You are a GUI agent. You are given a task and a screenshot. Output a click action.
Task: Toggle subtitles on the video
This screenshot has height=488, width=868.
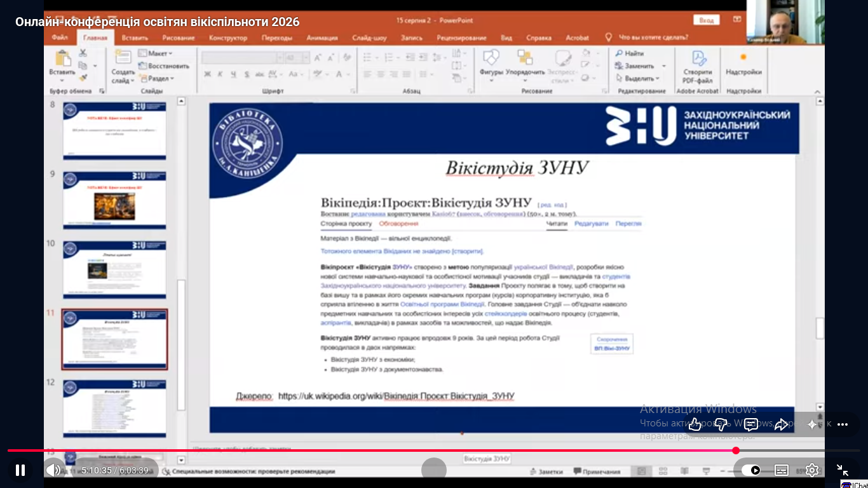point(782,470)
